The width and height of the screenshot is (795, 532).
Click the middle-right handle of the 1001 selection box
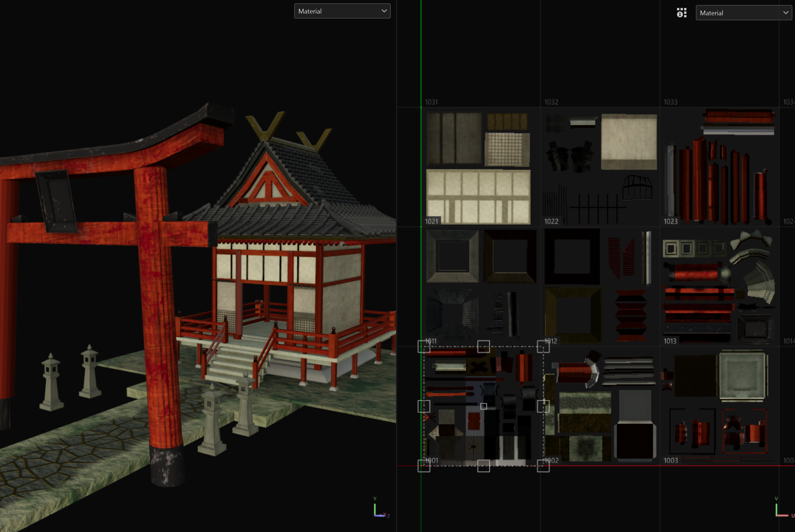click(x=543, y=406)
